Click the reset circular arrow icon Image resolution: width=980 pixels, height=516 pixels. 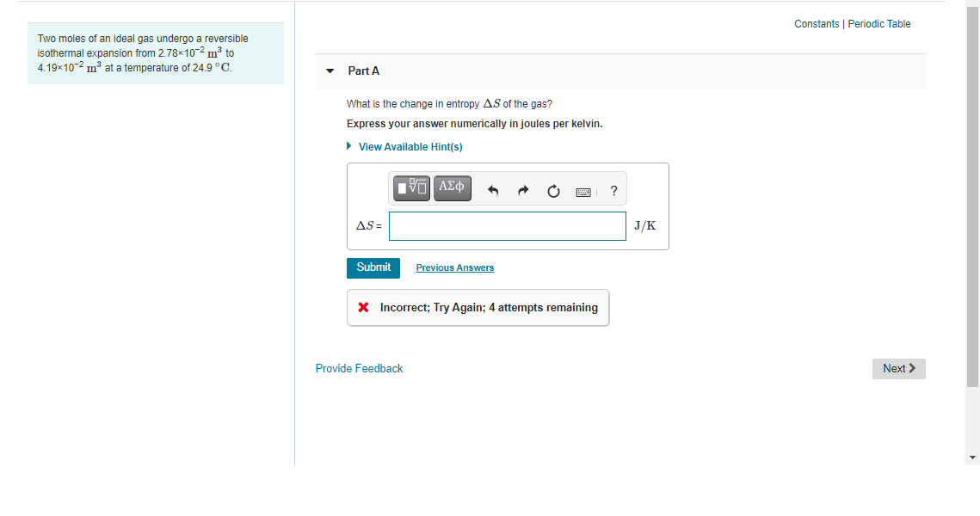click(553, 191)
